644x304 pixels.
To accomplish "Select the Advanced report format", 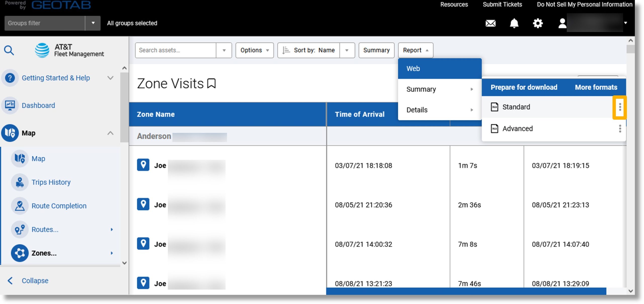I will pyautogui.click(x=547, y=129).
